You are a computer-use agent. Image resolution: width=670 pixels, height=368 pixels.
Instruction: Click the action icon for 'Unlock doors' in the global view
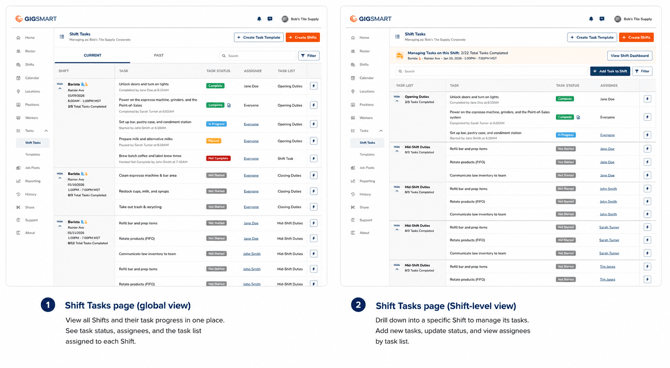click(x=314, y=86)
